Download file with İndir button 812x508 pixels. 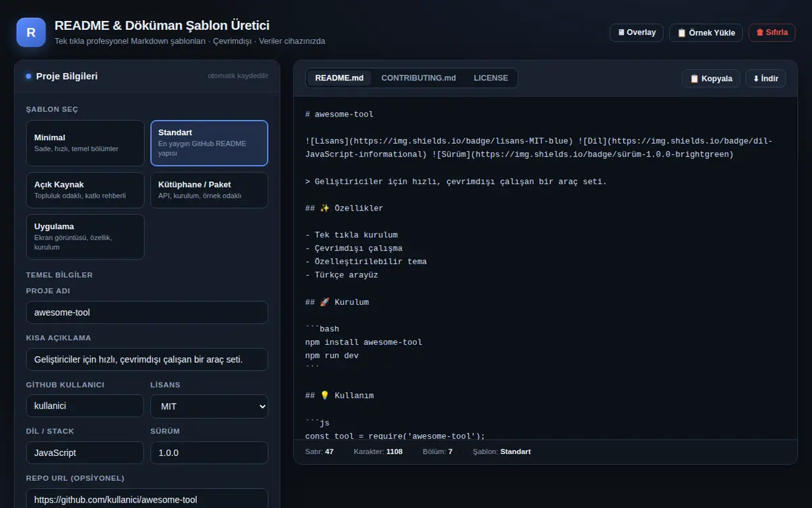pyautogui.click(x=766, y=79)
